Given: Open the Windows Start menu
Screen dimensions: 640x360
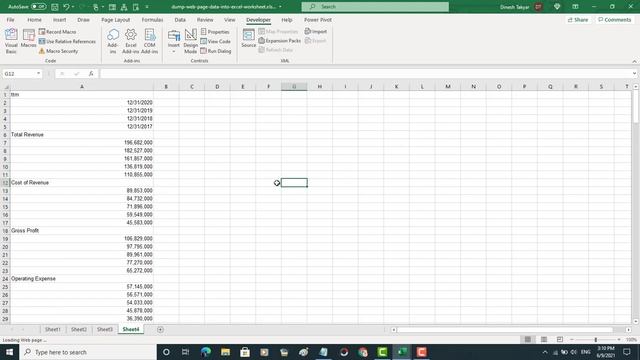Looking at the screenshot, I should pos(9,352).
